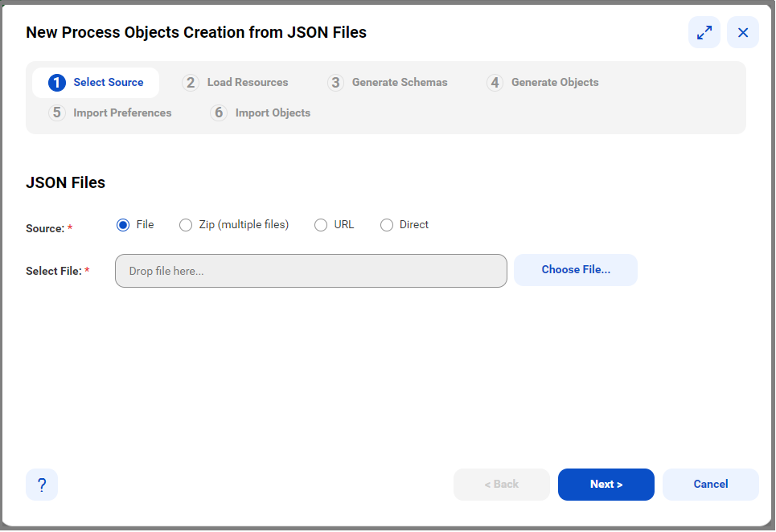The image size is (776, 532).
Task: Click the JSON Files heading
Action: (65, 182)
